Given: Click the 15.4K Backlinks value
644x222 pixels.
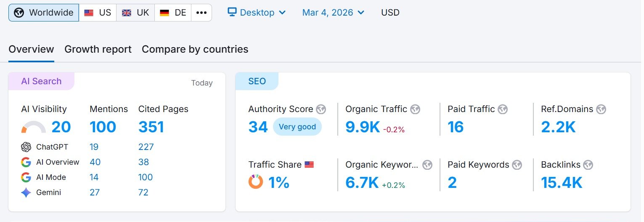Looking at the screenshot, I should click(x=562, y=182).
